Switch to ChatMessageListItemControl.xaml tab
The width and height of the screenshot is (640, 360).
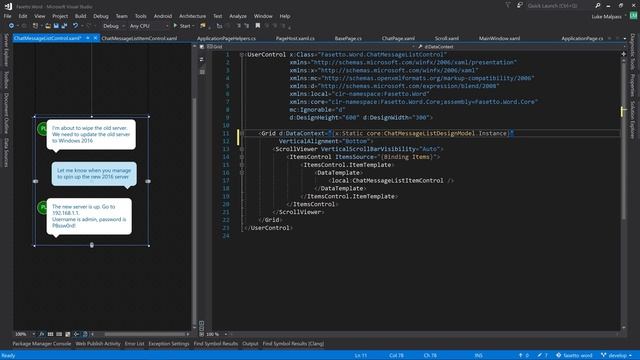[139, 38]
